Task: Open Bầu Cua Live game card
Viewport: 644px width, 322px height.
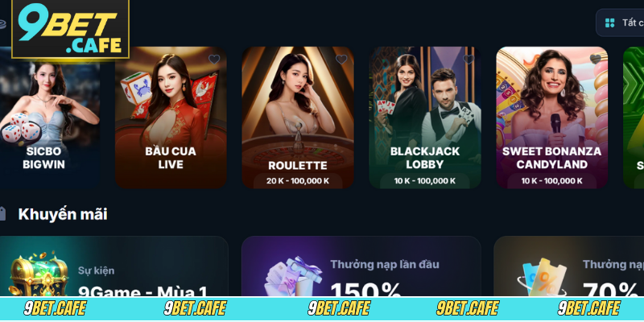Action: point(171,118)
